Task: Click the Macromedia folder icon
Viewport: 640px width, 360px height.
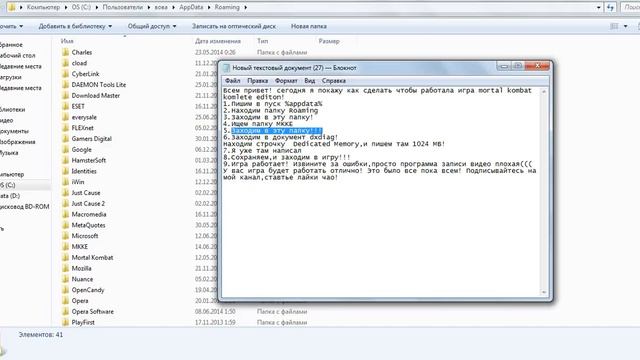Action: 65,214
